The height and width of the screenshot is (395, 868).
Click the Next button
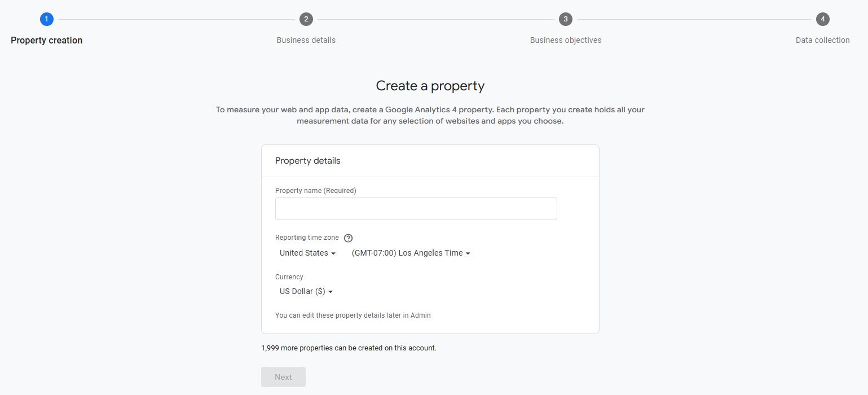click(x=283, y=377)
